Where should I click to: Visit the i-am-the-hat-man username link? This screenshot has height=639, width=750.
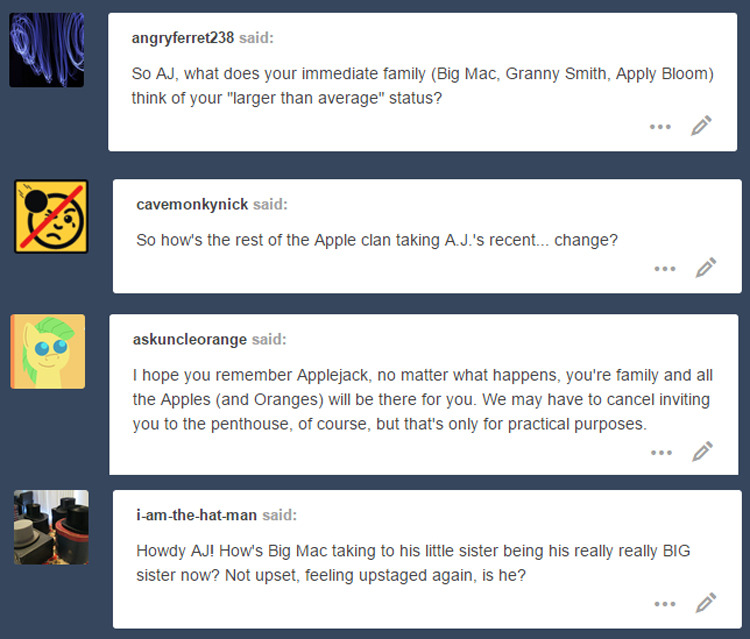pyautogui.click(x=197, y=515)
